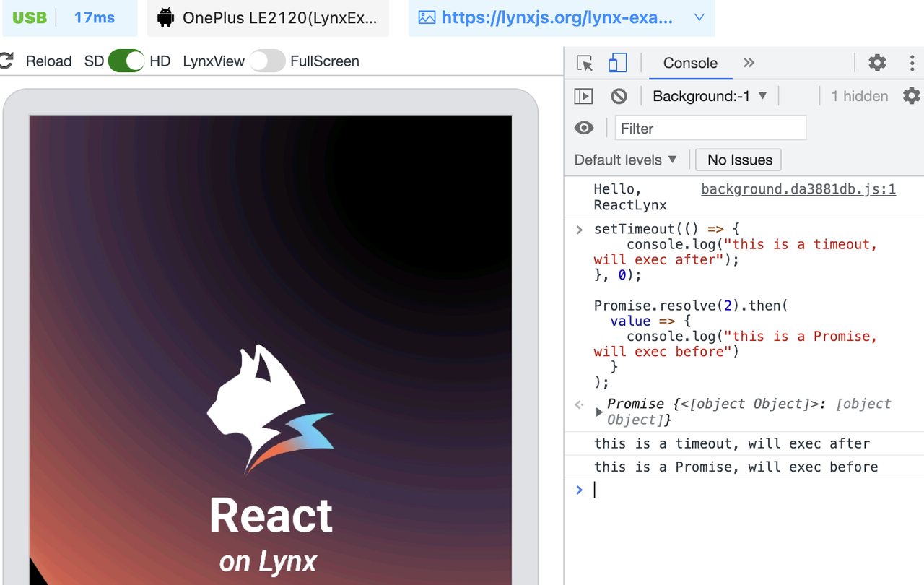Open the Default levels dropdown

pos(625,160)
